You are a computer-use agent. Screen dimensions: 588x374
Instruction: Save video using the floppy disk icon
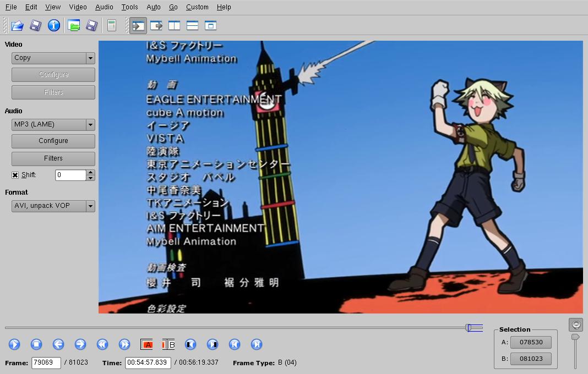pos(36,25)
